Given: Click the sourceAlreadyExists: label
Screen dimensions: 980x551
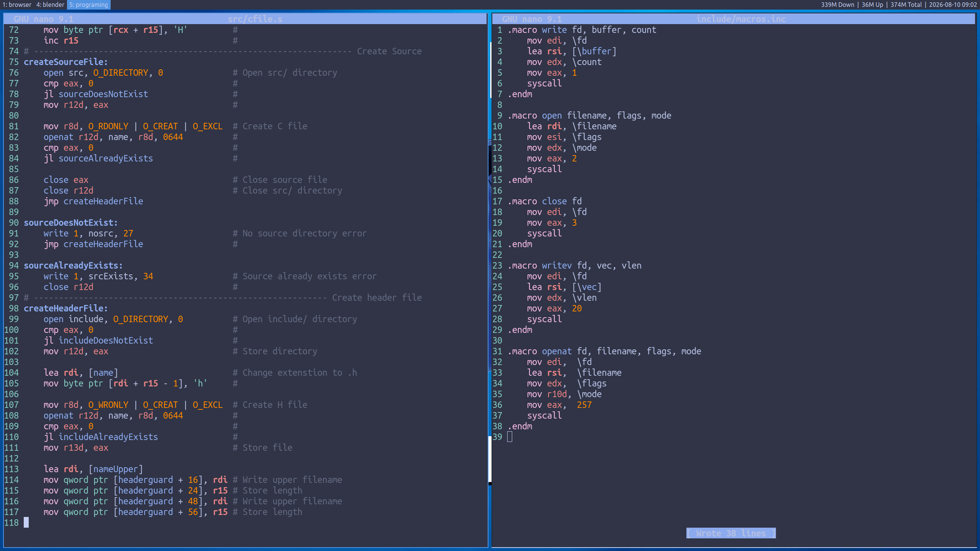Looking at the screenshot, I should pyautogui.click(x=73, y=266).
